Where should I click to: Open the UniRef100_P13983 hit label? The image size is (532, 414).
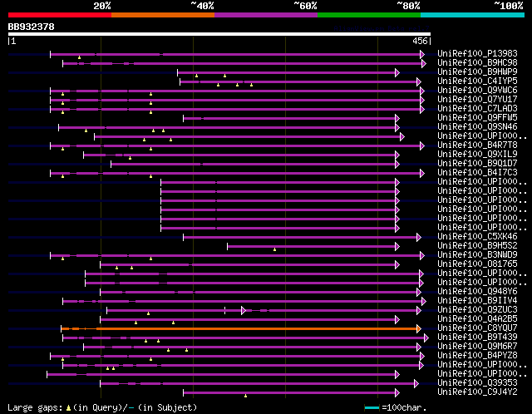477,53
